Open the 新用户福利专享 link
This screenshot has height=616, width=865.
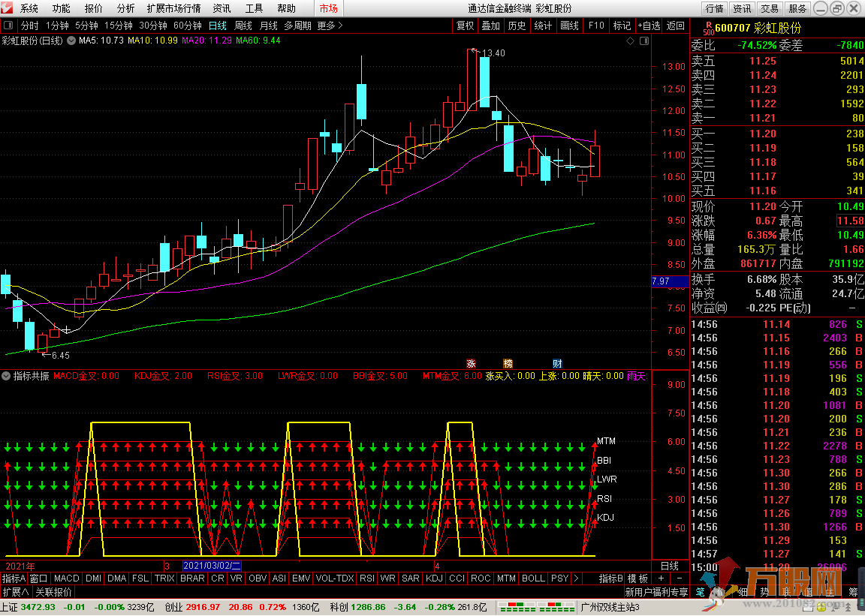[656, 592]
